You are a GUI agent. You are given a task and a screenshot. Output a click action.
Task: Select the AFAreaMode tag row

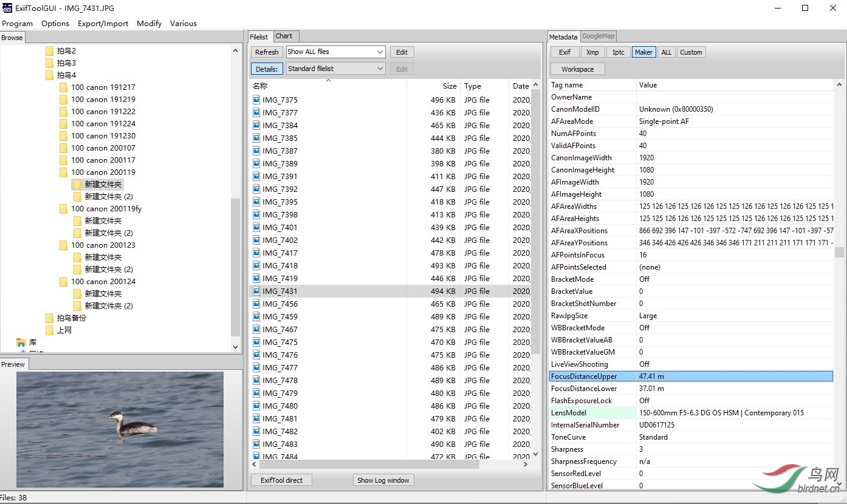click(x=691, y=121)
